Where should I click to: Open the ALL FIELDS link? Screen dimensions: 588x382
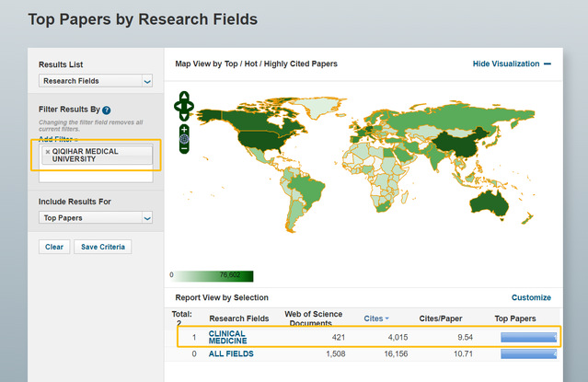231,353
